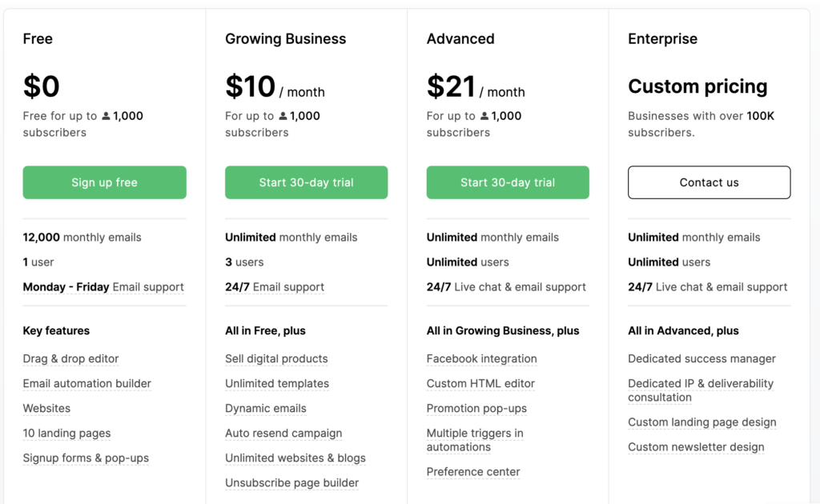The width and height of the screenshot is (820, 504).
Task: Start 30-day trial for Advanced plan
Action: (508, 182)
